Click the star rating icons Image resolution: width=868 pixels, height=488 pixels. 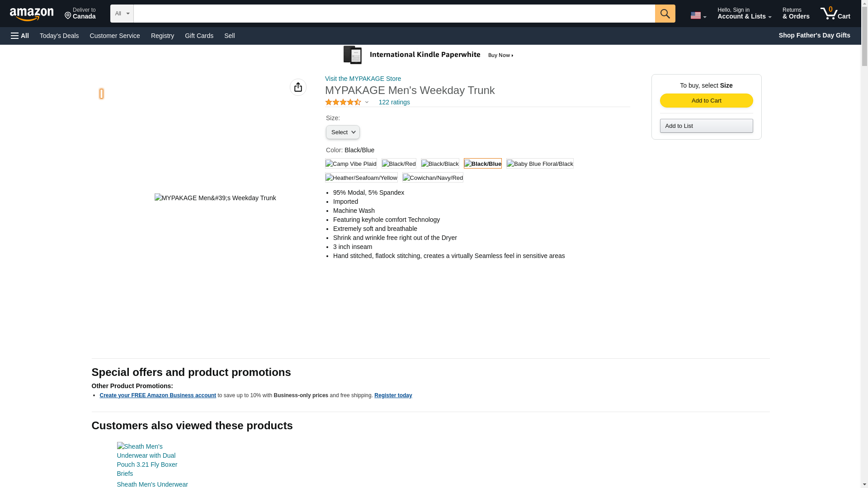[343, 103]
